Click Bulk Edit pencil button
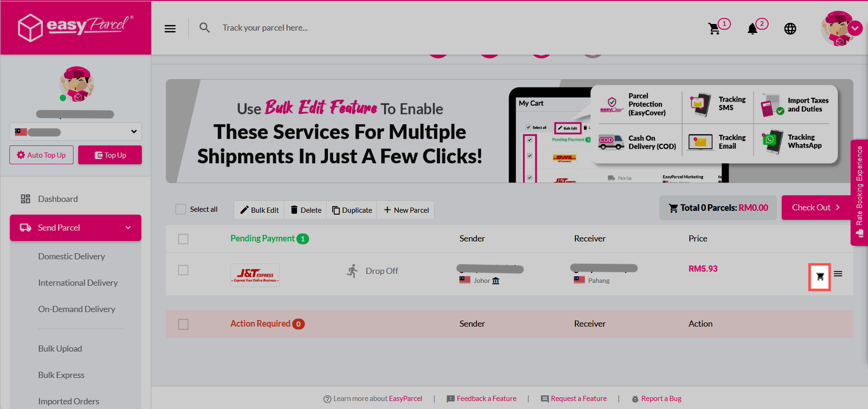Image resolution: width=868 pixels, height=409 pixels. [259, 210]
